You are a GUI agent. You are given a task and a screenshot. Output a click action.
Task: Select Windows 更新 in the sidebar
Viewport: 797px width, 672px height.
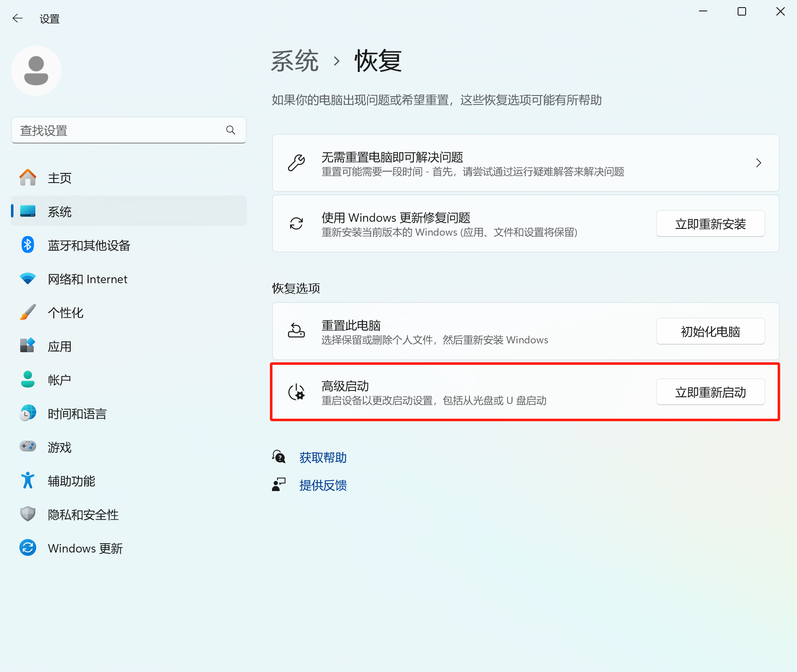pyautogui.click(x=129, y=548)
